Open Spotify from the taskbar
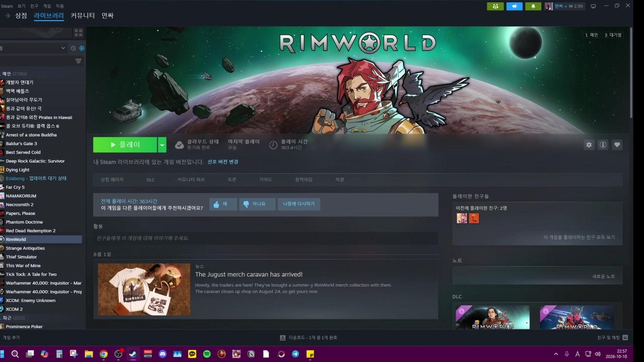This screenshot has width=644, height=362. 207,354
